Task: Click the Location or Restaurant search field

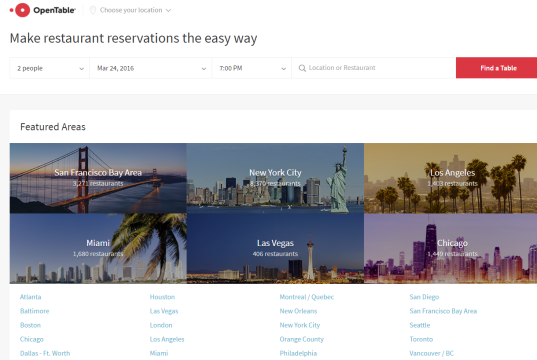Action: (x=374, y=68)
